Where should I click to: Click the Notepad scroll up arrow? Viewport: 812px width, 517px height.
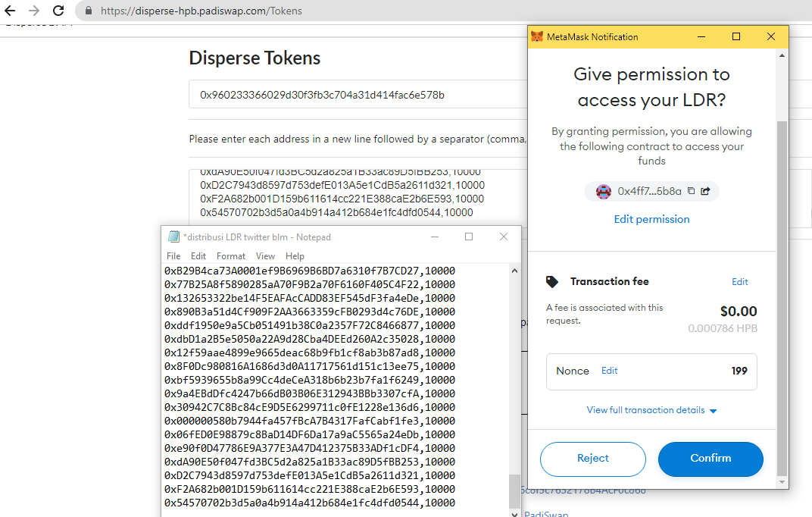click(x=514, y=271)
